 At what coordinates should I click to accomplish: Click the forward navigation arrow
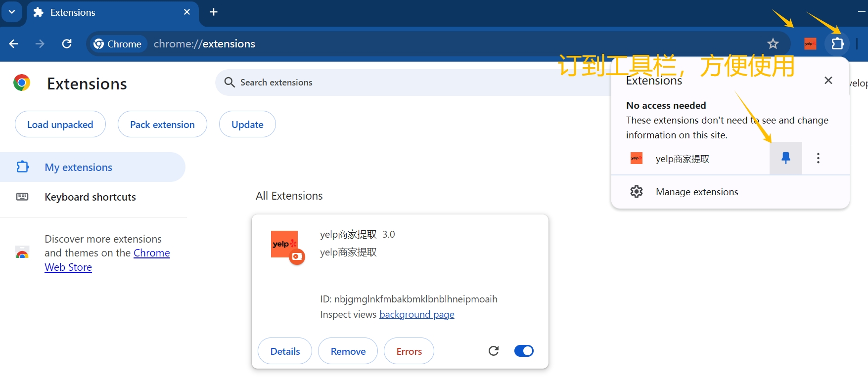(x=40, y=44)
